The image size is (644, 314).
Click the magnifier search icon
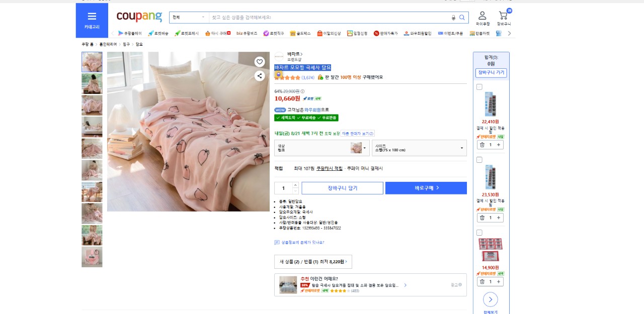(462, 18)
